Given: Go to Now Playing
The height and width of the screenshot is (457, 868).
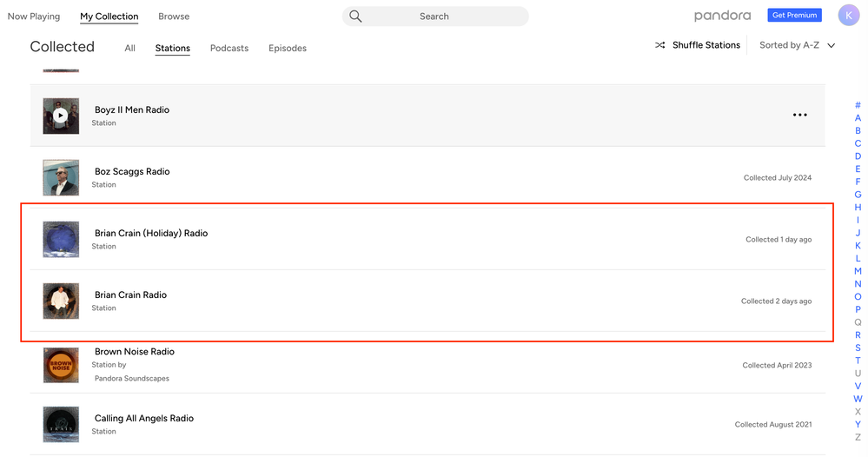Looking at the screenshot, I should coord(34,17).
